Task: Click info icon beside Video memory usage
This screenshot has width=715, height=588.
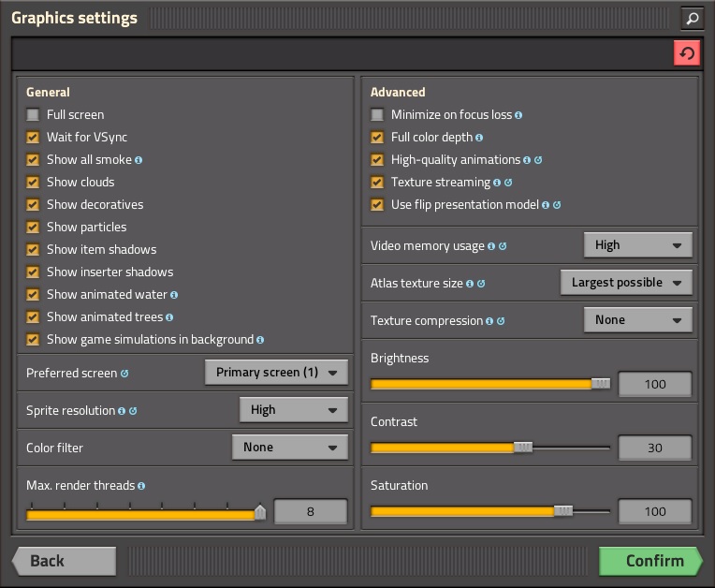Action: coord(490,246)
